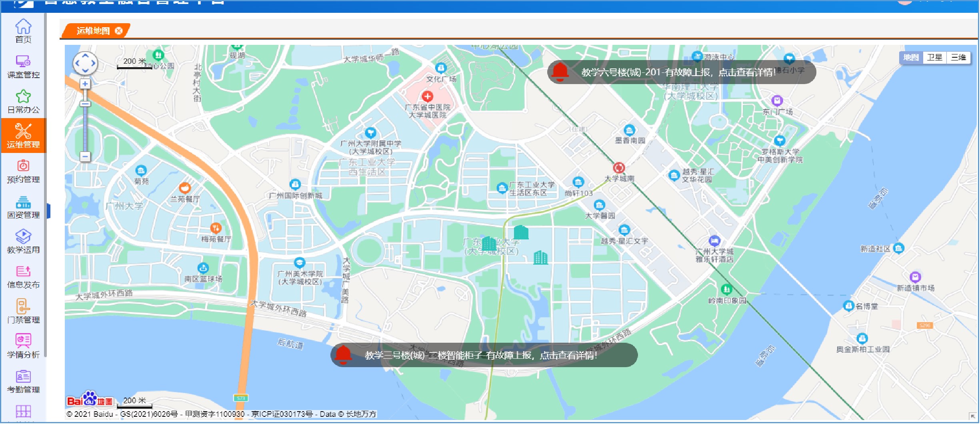Go to 日常办公 section
Screen dimensions: 980x424
(x=23, y=101)
